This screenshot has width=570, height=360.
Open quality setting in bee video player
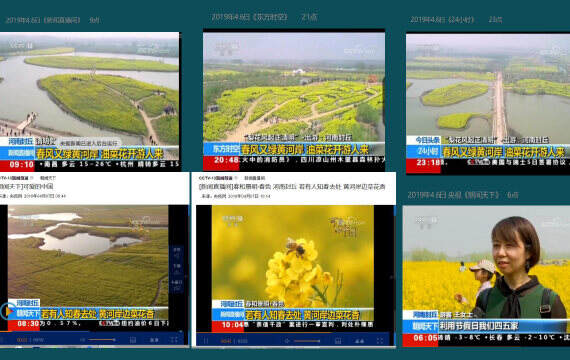pyautogui.click(x=360, y=341)
